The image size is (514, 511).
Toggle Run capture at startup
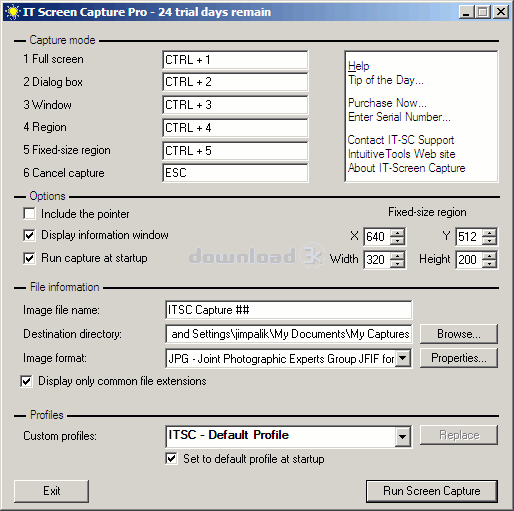coord(29,258)
